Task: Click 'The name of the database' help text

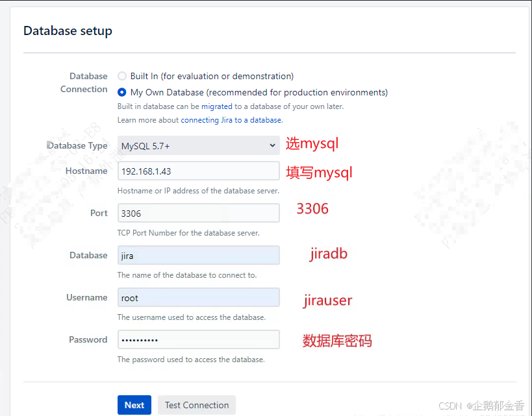Action: coord(187,275)
